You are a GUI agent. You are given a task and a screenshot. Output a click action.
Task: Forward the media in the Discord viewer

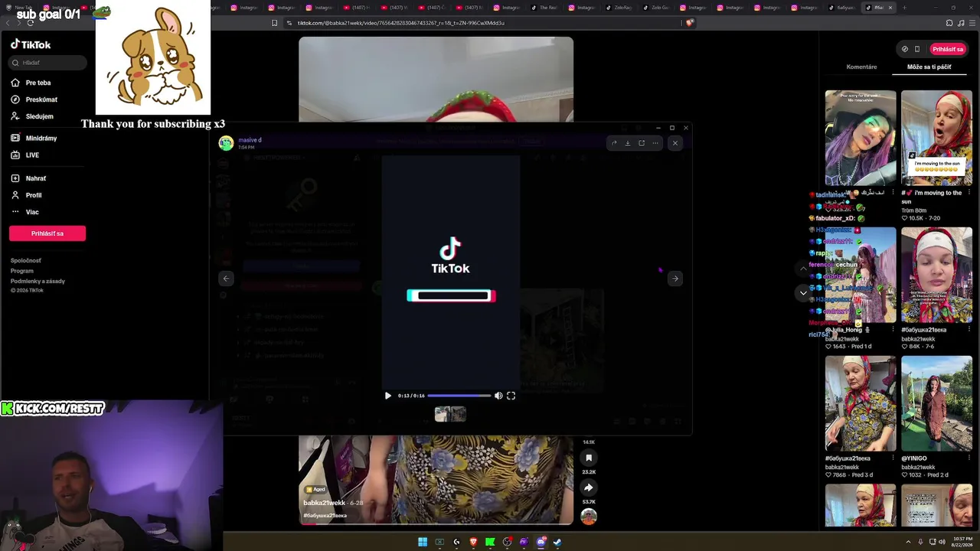point(614,143)
